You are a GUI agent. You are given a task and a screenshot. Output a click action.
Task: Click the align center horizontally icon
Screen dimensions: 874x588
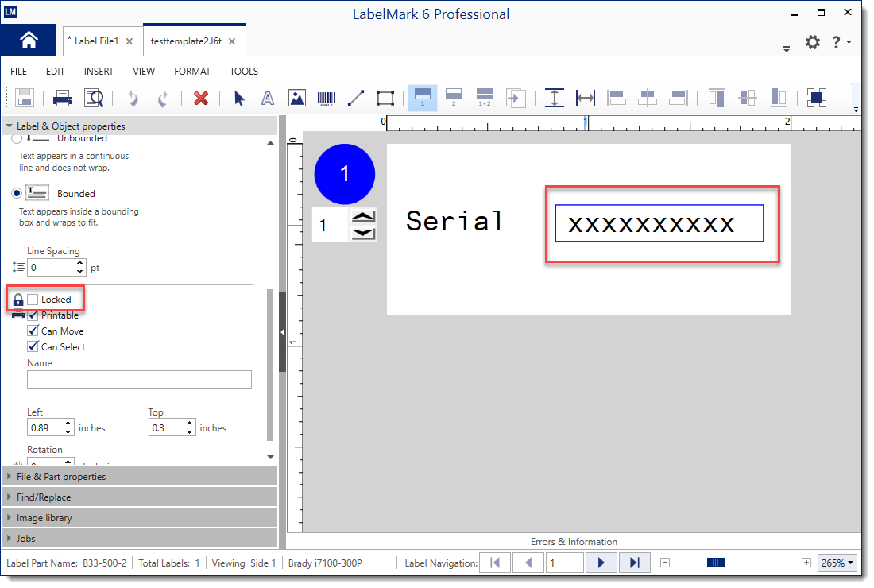pos(647,99)
